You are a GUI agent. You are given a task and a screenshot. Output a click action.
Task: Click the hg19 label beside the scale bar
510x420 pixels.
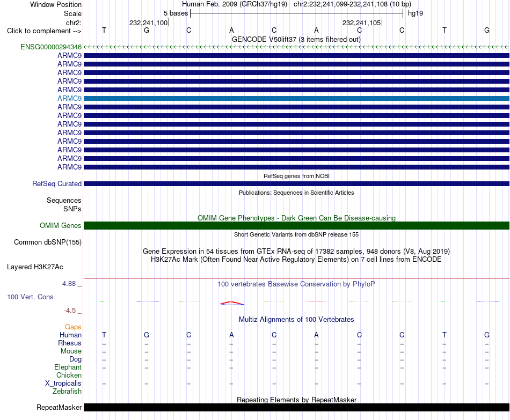[416, 13]
